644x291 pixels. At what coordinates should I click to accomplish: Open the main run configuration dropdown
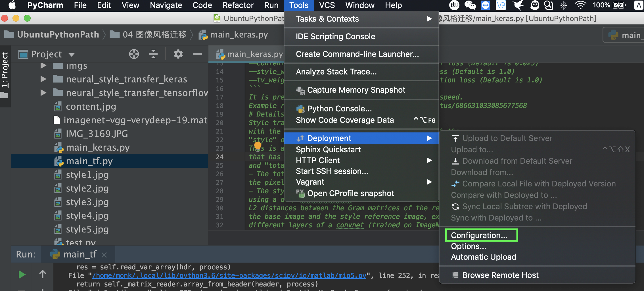click(x=624, y=35)
